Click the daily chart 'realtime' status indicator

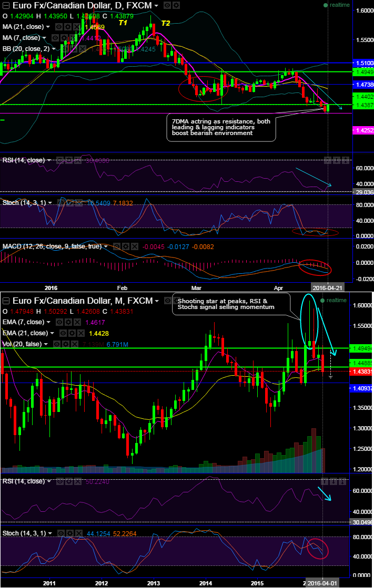tap(337, 5)
